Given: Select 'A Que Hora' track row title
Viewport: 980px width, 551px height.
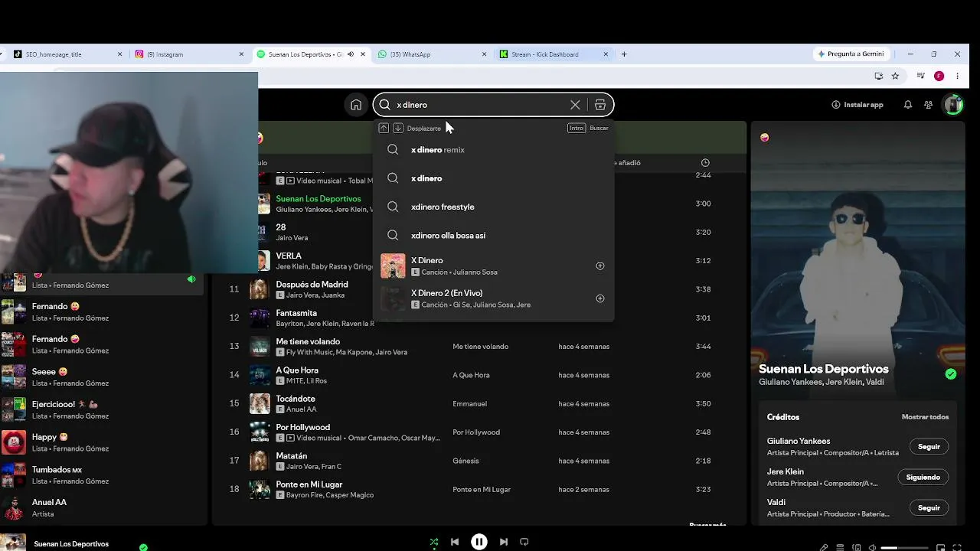Looking at the screenshot, I should 297,370.
